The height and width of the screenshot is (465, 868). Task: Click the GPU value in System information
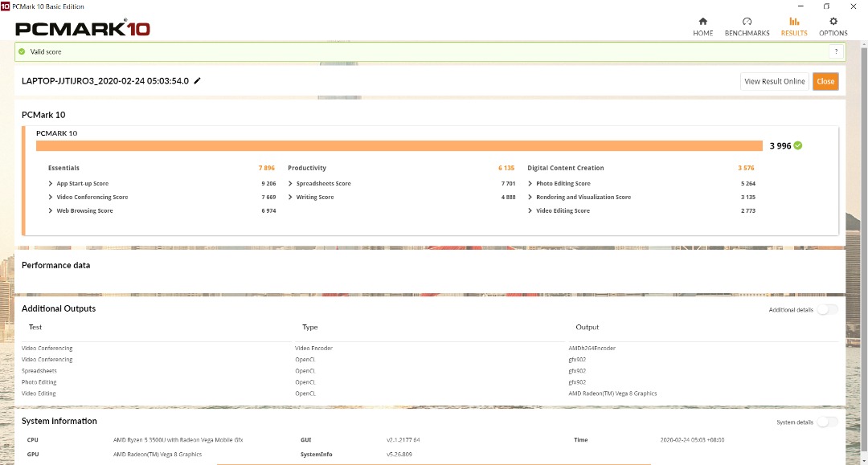[158, 455]
